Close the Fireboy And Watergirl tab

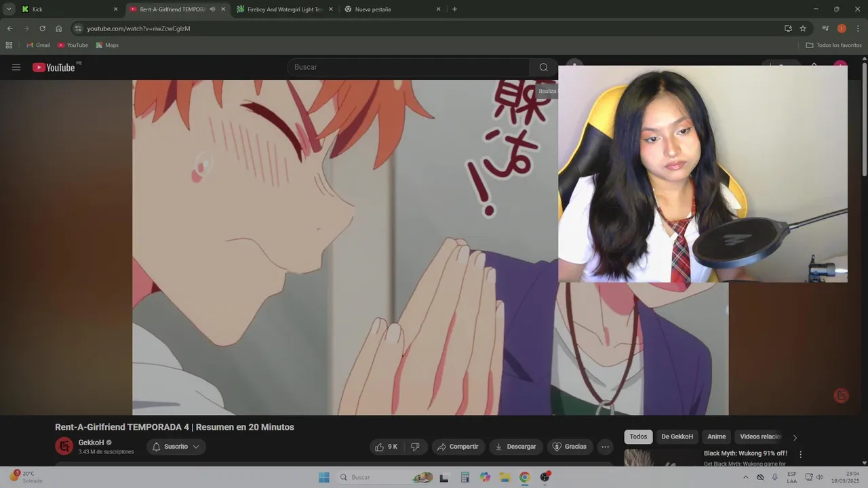point(331,9)
